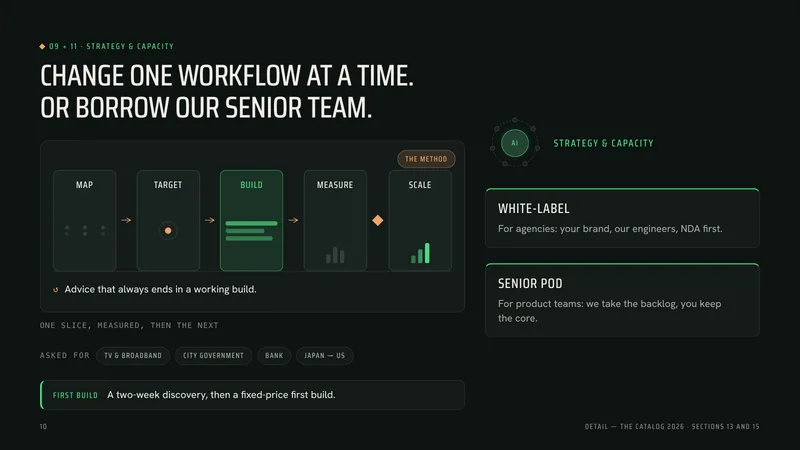This screenshot has width=800, height=450.
Task: Click the green bar chart in SCALE
Action: 420,253
